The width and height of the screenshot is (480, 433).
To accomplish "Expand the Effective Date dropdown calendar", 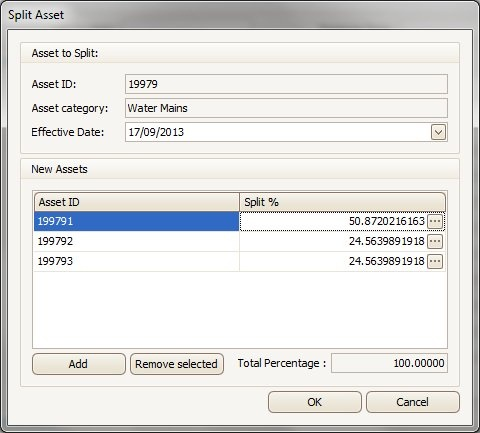I will point(438,132).
